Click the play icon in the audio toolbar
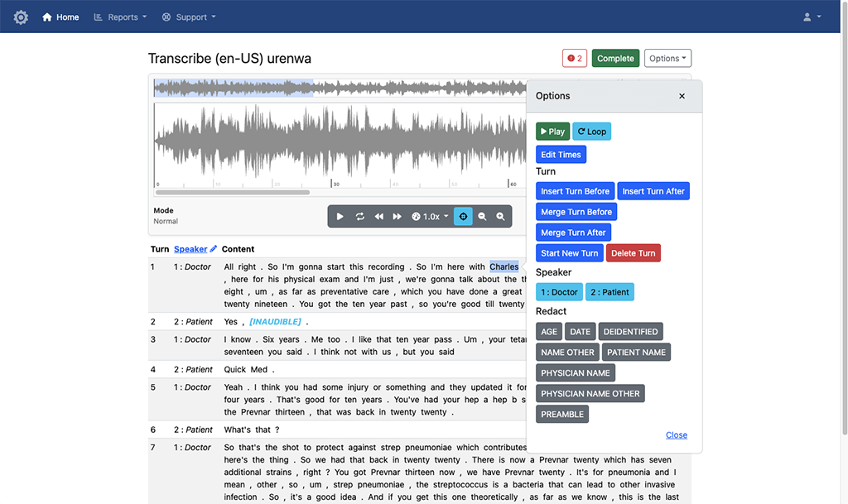 point(340,217)
